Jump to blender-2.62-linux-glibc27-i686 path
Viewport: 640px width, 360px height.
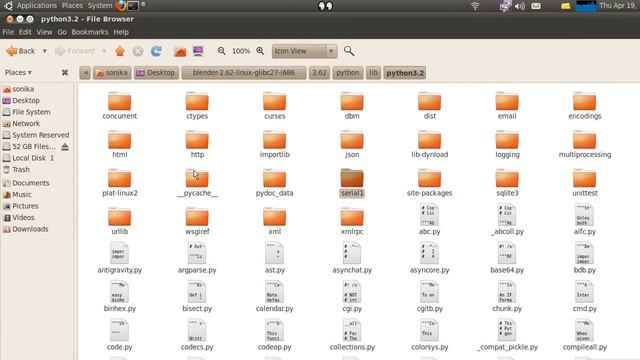pyautogui.click(x=244, y=73)
